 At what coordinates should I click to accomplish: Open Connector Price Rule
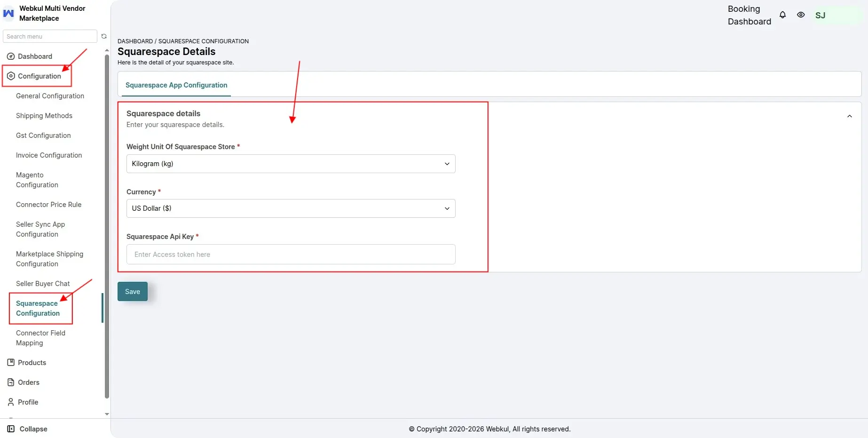pos(48,205)
